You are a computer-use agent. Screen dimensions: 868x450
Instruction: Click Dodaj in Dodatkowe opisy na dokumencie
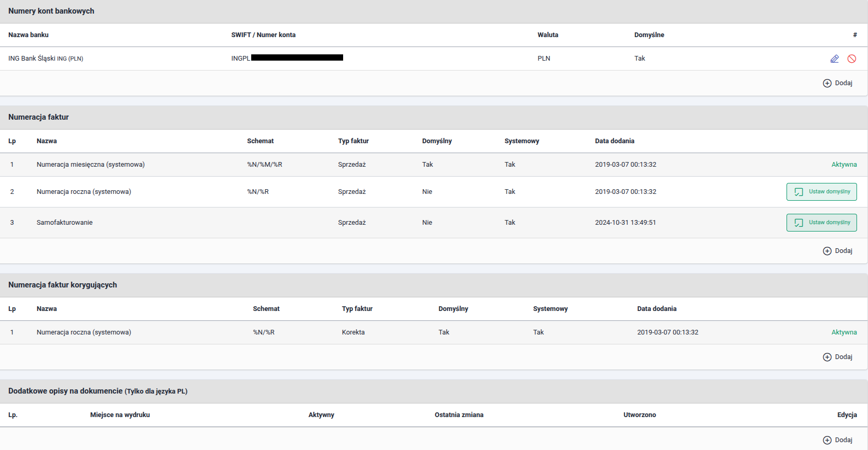point(838,440)
